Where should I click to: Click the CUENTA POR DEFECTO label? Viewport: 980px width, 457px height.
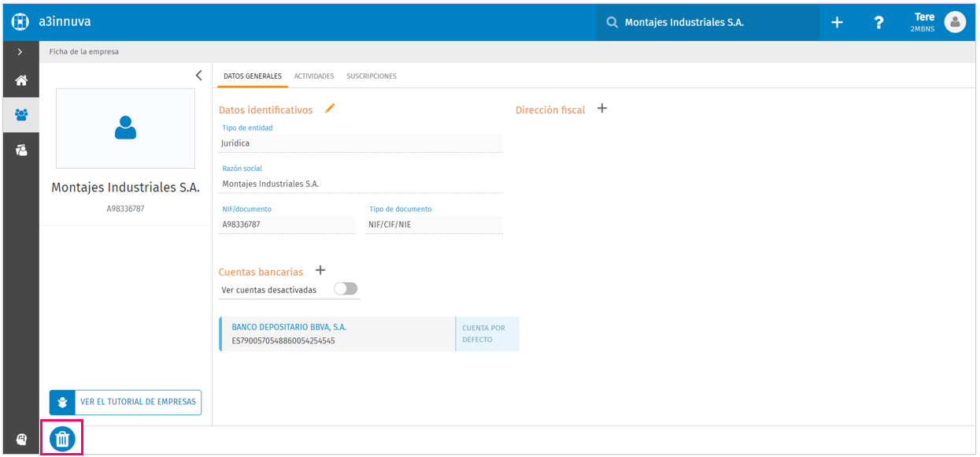click(x=484, y=334)
